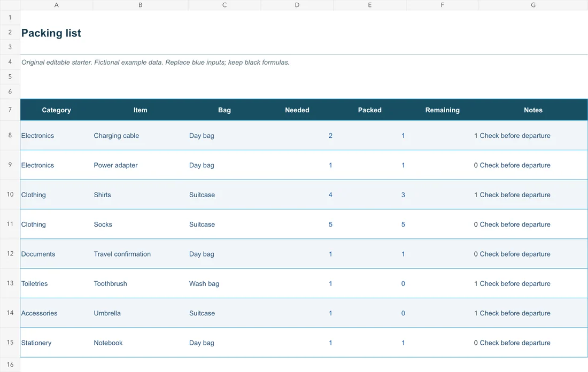Select row 10 header

10,194
